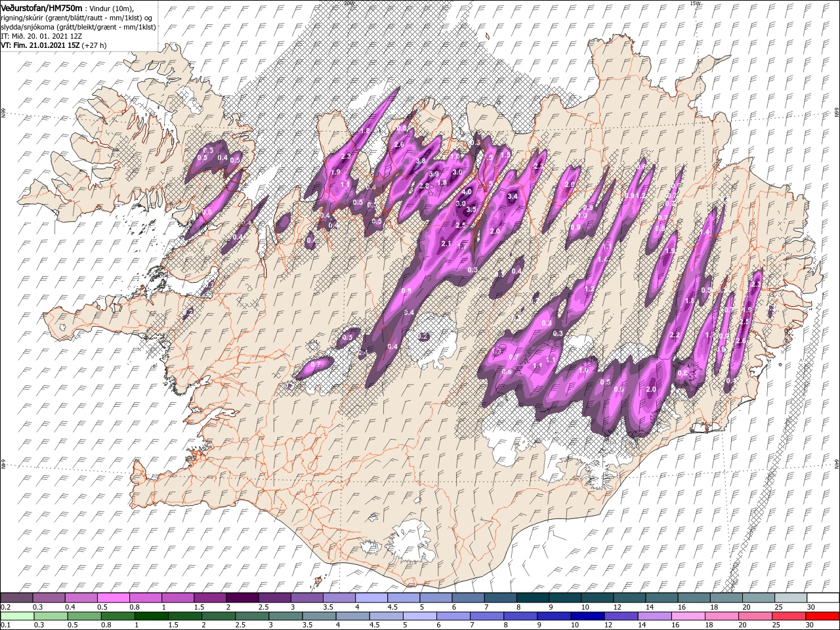Click the '3.4' precipitation value on the map
The width and height of the screenshot is (840, 630).
coord(513,196)
